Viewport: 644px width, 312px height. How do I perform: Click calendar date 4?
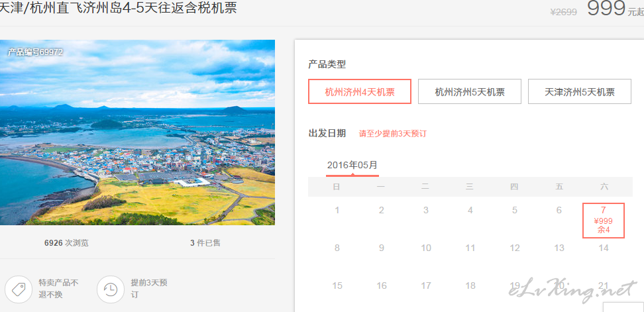tap(470, 211)
